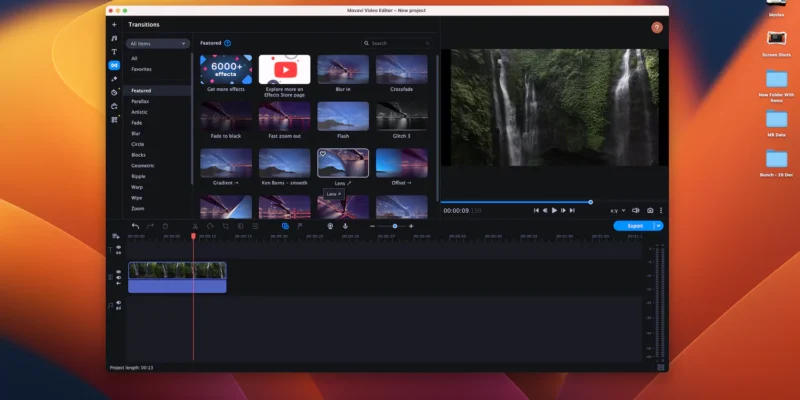The height and width of the screenshot is (400, 800).
Task: Select the active Transitions sidebar icon
Action: coord(114,65)
